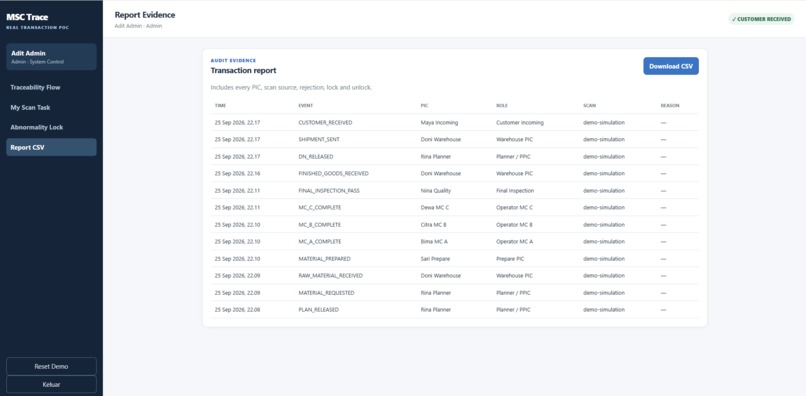Click the demo-simulation cell in PLAN_RELEASED row
The height and width of the screenshot is (396, 806).
pos(604,310)
